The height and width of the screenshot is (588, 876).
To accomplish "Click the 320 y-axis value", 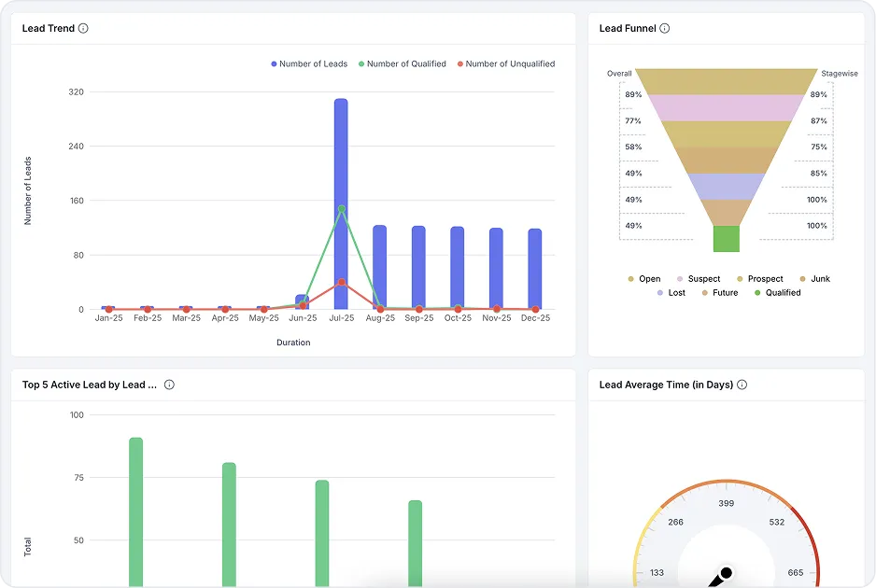I will coord(76,91).
